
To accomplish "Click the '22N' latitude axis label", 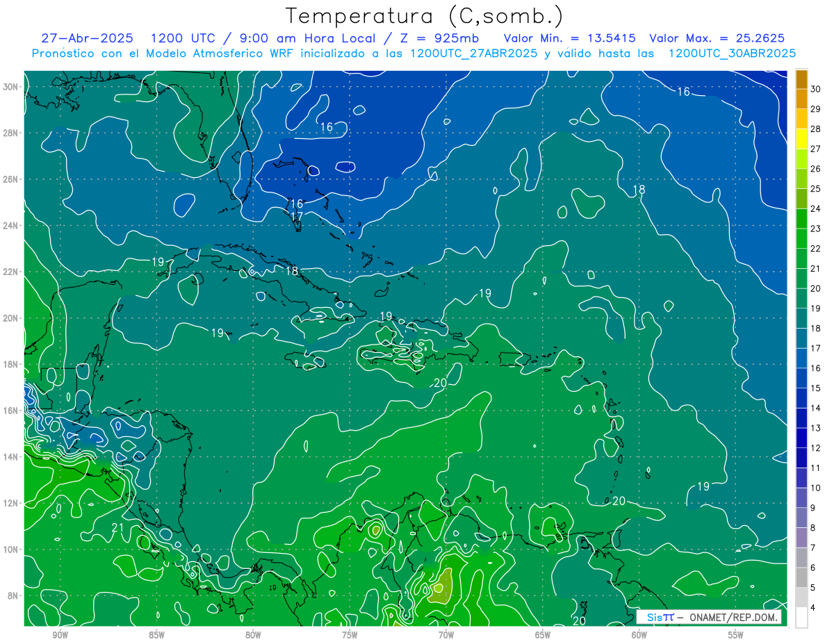I will [10, 272].
